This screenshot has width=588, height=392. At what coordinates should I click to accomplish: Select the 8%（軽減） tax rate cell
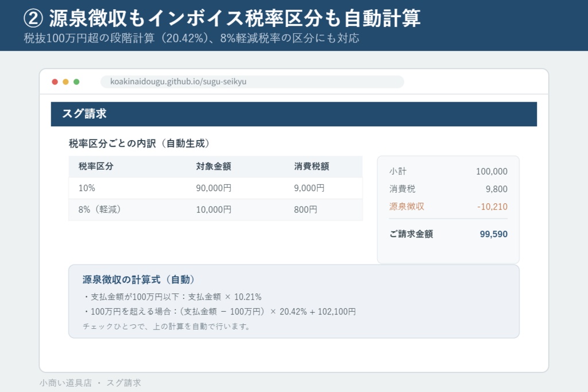point(100,209)
